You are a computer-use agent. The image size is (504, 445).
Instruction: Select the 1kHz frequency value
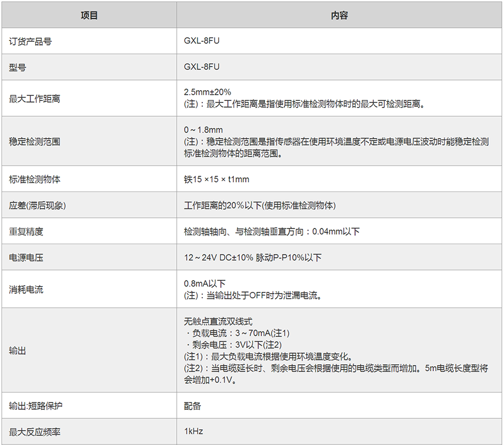pos(193,431)
